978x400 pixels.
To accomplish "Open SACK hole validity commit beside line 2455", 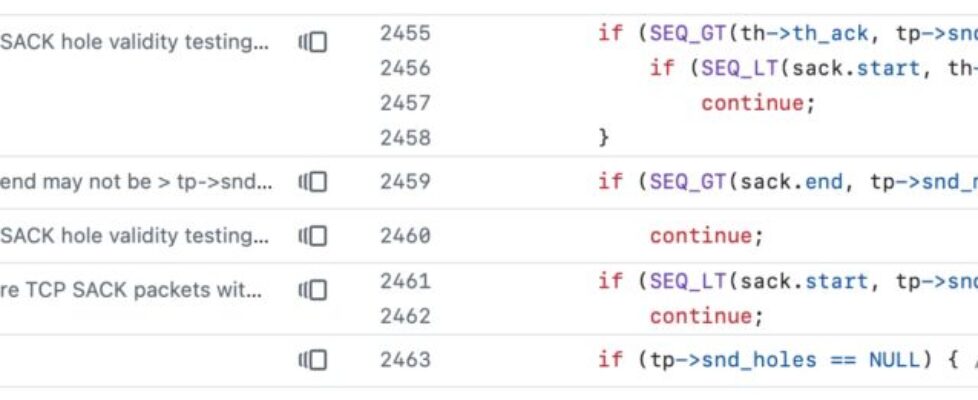I will [x=135, y=42].
